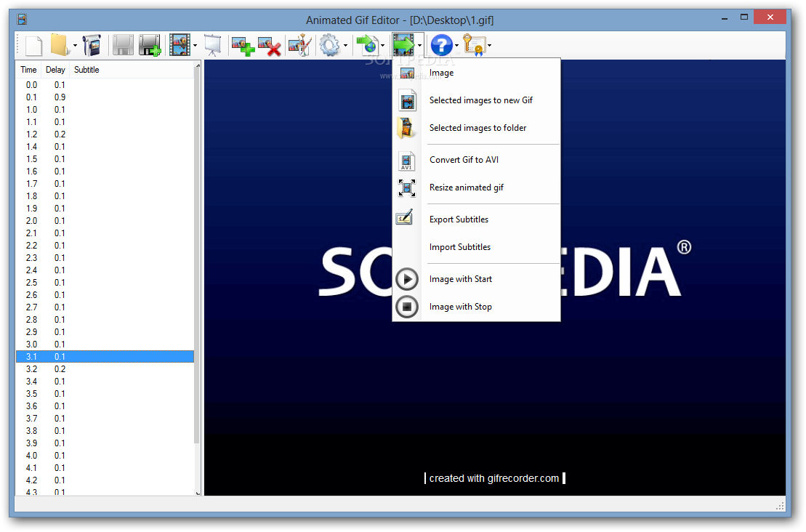Select frame row with delay 0.9
Viewport: 806px width, 532px height.
(105, 97)
